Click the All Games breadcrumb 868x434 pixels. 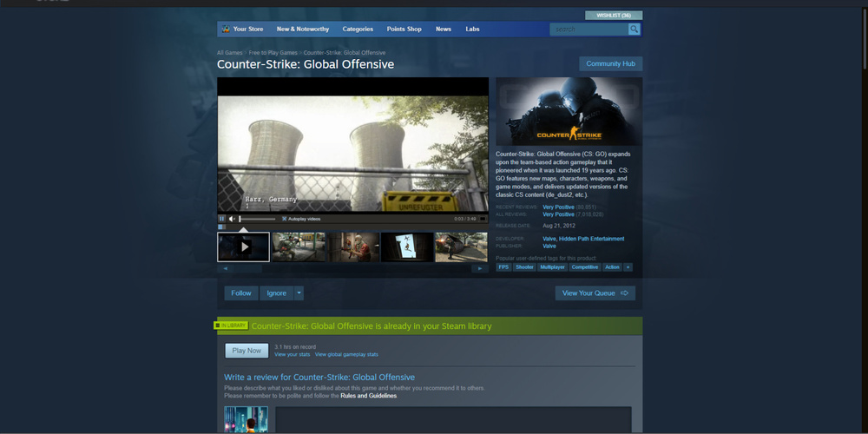tap(230, 53)
